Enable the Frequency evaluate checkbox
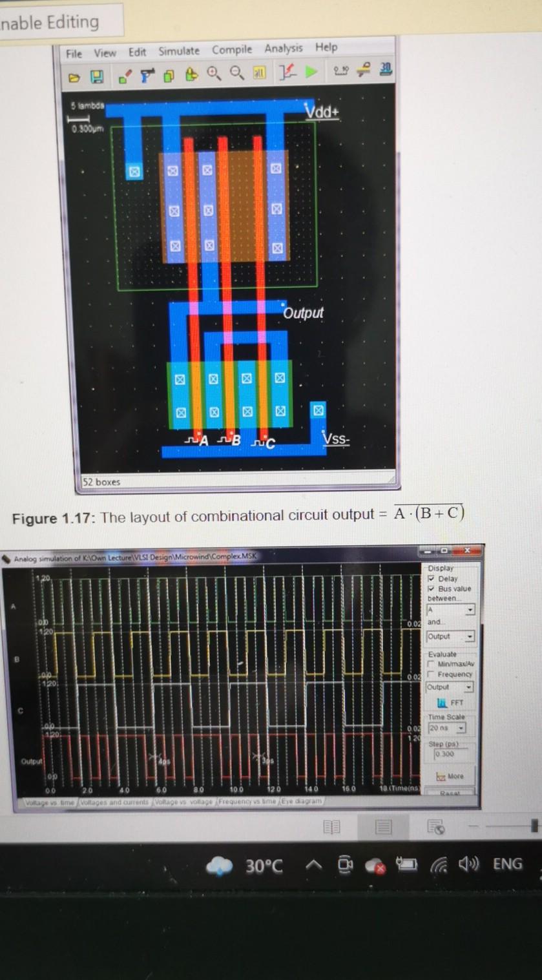This screenshot has height=980, width=542. pos(431,674)
